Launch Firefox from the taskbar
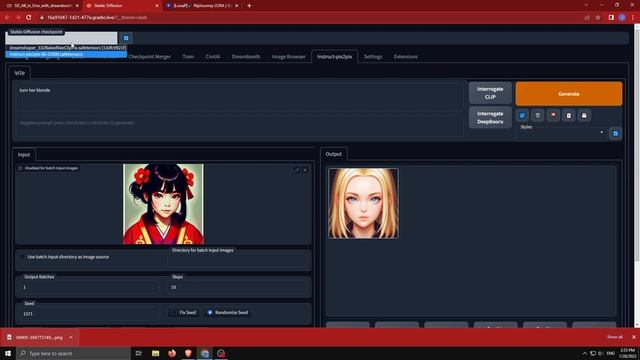640x360 pixels. (x=172, y=353)
